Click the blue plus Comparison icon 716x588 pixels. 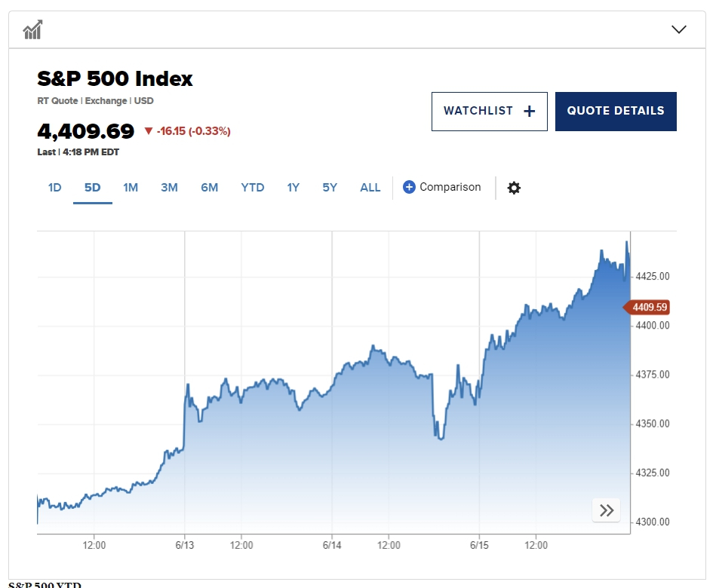(x=409, y=187)
